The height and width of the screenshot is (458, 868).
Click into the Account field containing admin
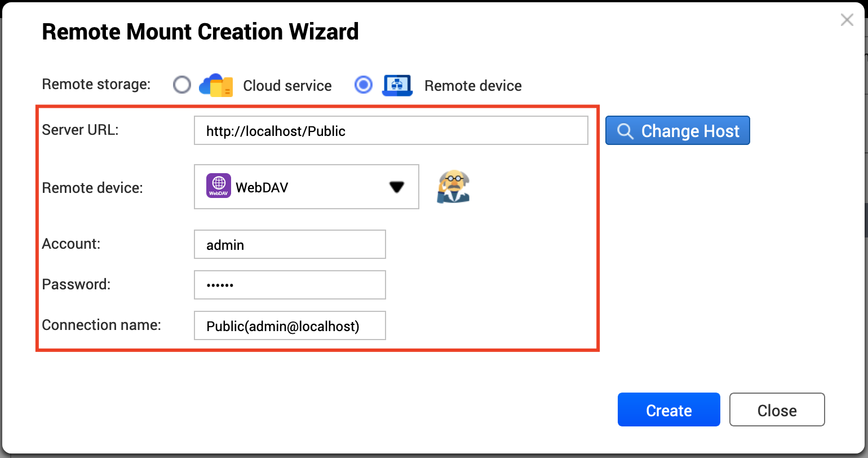point(290,245)
